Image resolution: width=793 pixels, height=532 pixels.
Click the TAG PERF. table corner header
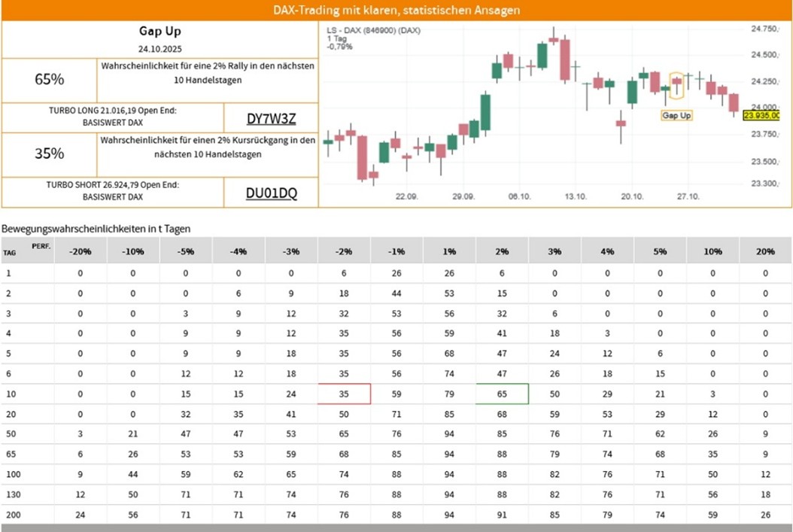pyautogui.click(x=27, y=250)
